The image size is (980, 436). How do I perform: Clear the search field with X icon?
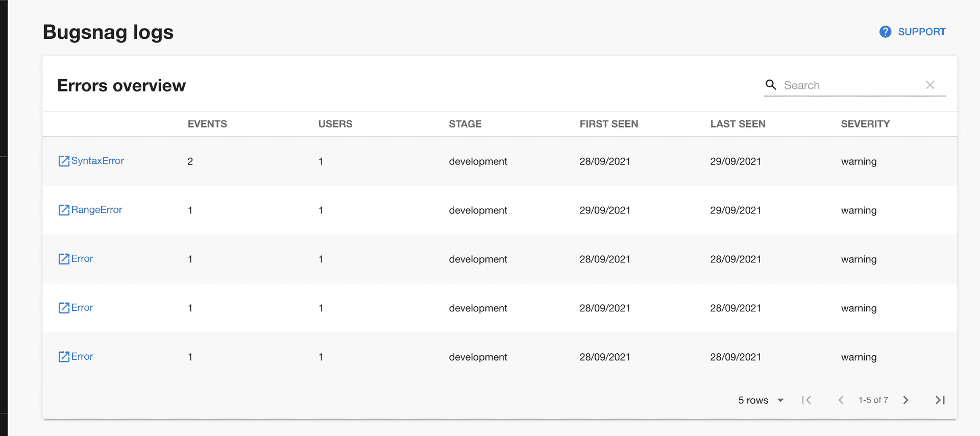(x=930, y=85)
